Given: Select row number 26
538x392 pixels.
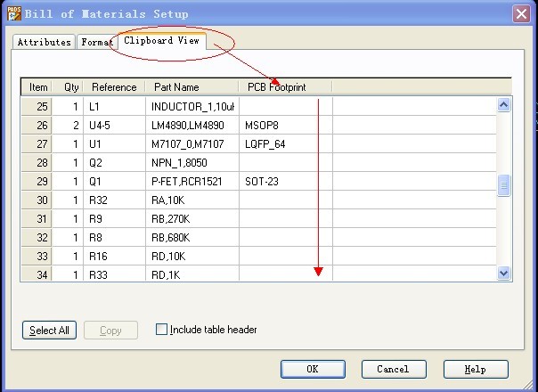Looking at the screenshot, I should (x=37, y=125).
